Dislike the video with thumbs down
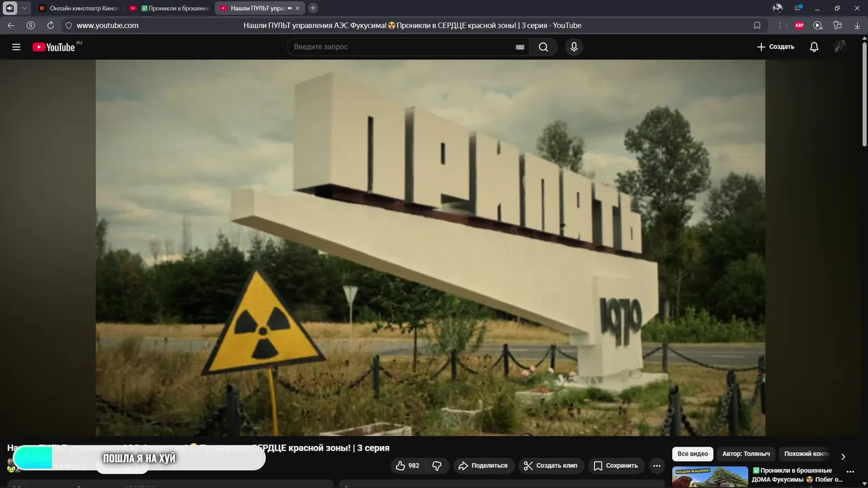This screenshot has height=488, width=868. coord(437,466)
